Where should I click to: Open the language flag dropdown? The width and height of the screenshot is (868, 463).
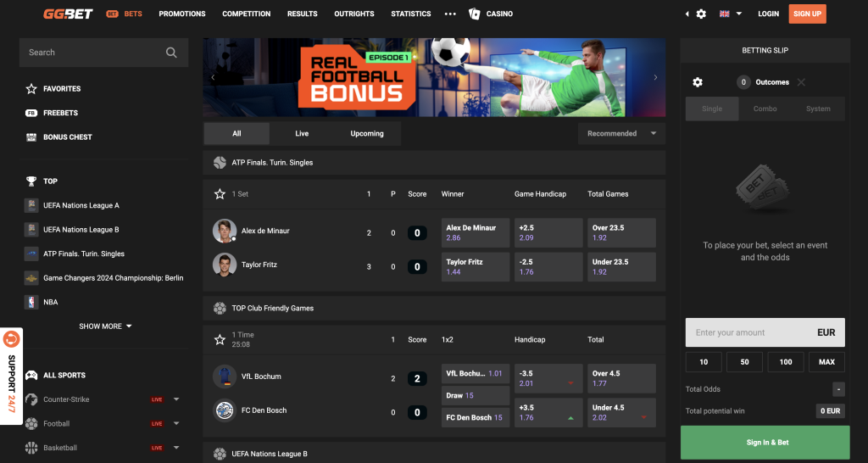point(731,14)
